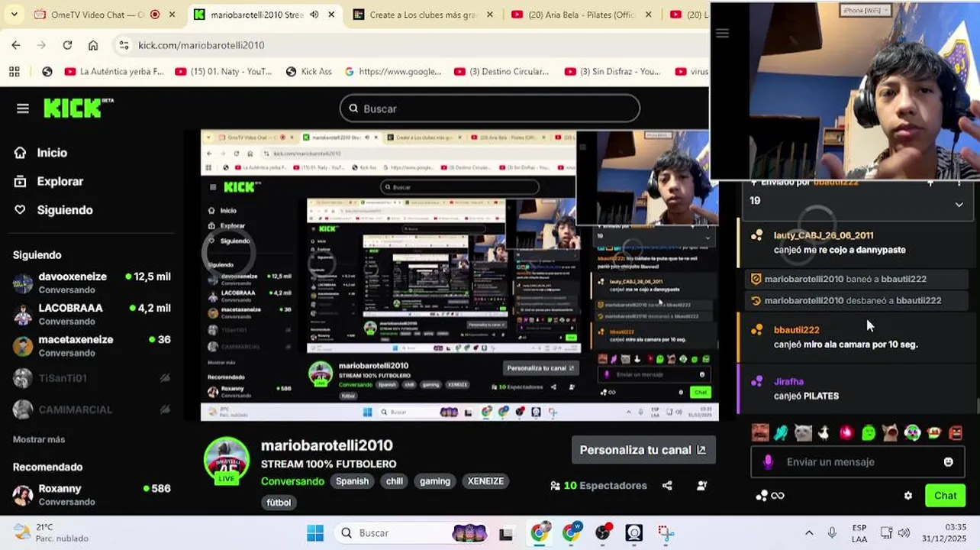
Task: Open the Kick Ass bookmark
Action: [x=308, y=72]
